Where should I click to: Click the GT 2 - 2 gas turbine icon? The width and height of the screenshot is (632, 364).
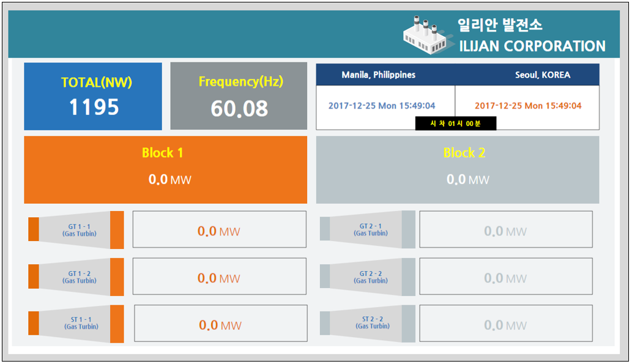pos(367,277)
